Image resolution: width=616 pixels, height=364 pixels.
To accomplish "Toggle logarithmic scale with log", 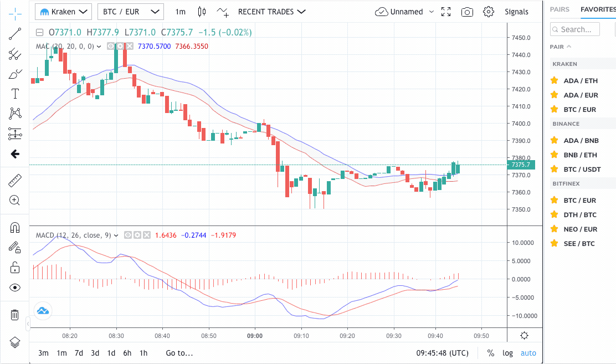I will click(507, 353).
